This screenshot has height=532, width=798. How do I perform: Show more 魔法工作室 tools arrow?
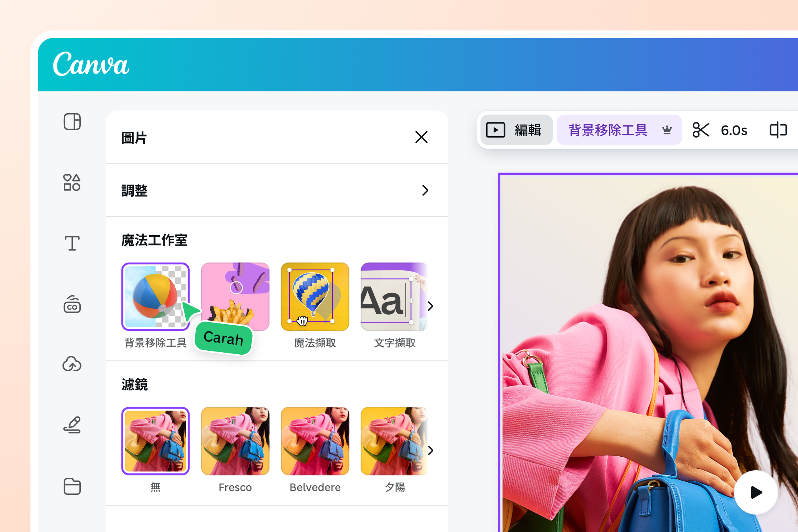click(x=431, y=306)
